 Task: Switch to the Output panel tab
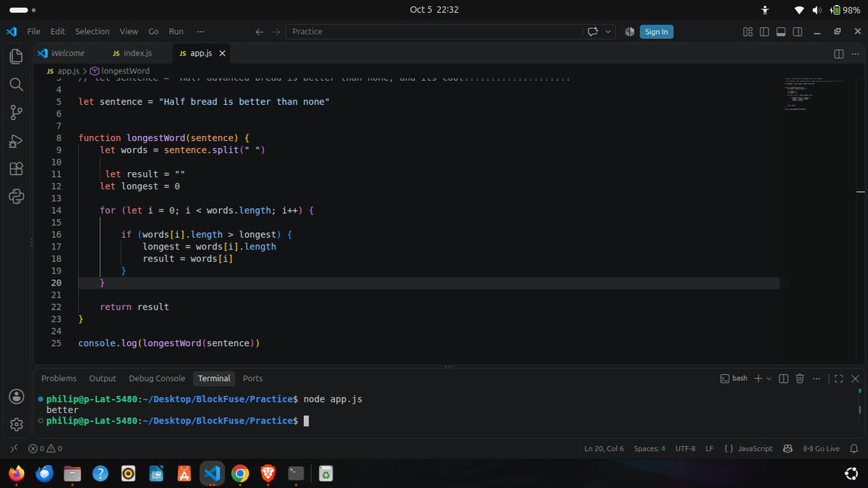103,378
